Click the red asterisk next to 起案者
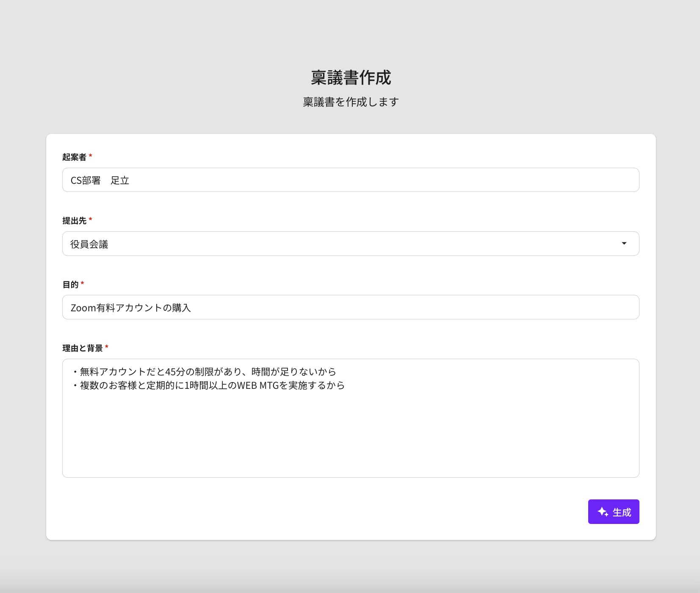 90,156
